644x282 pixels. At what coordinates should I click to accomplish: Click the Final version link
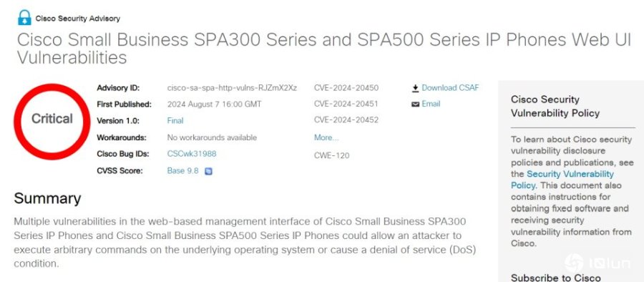(175, 121)
